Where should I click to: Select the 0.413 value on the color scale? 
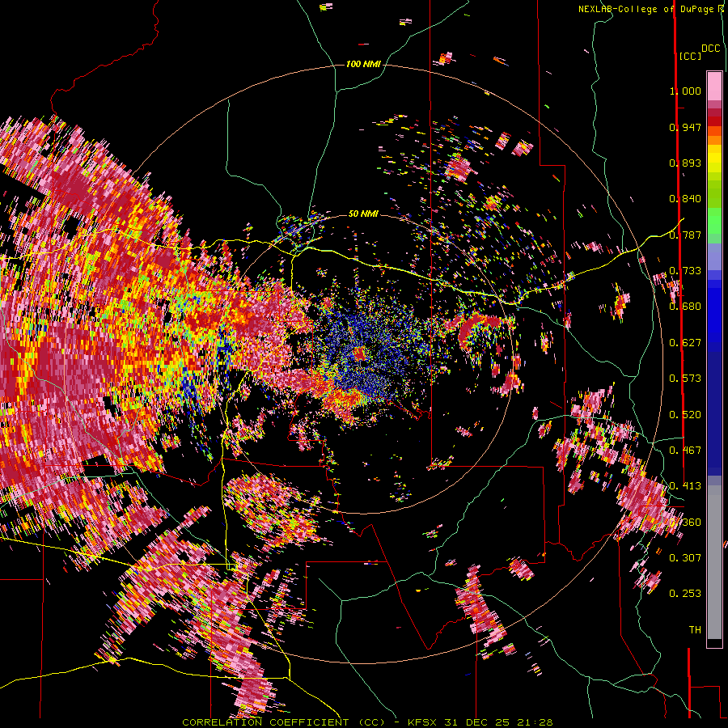coord(685,486)
